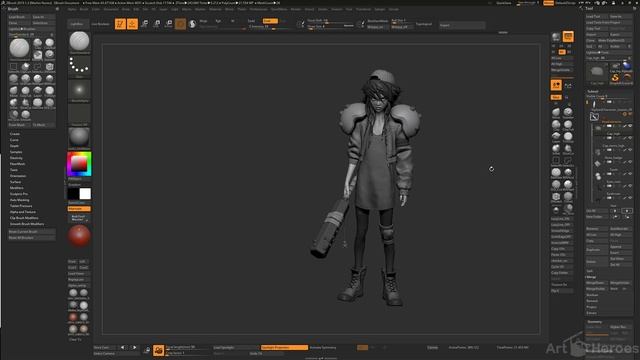The image size is (640, 360).
Task: Open the Transform menu
Action: point(363,9)
